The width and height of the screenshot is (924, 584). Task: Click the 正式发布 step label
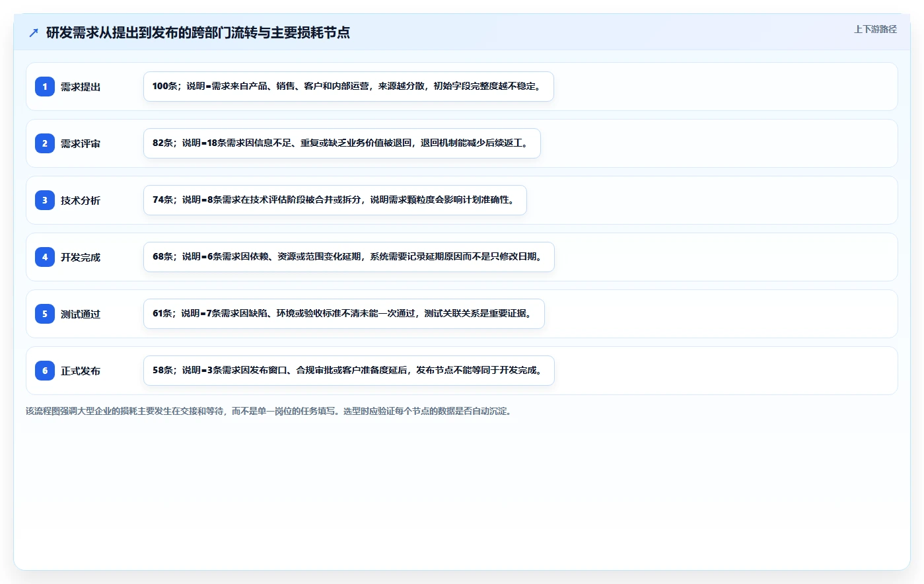pyautogui.click(x=81, y=371)
